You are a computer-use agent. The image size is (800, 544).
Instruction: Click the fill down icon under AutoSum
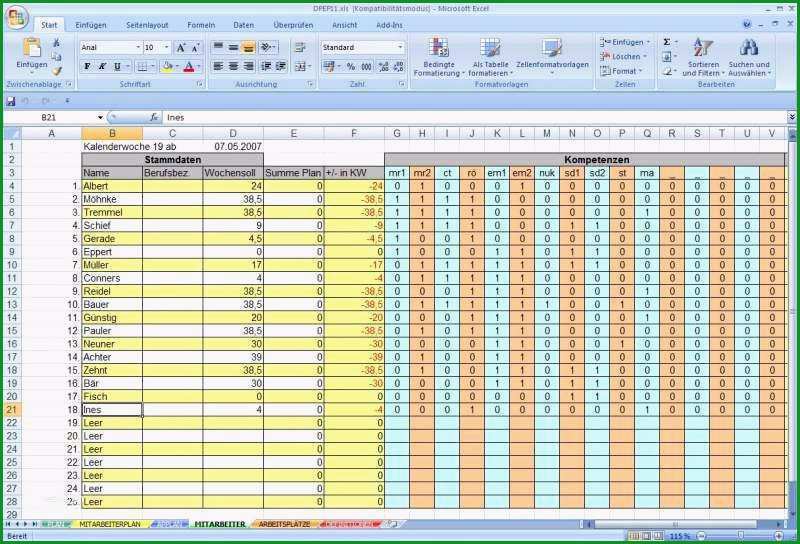click(667, 57)
